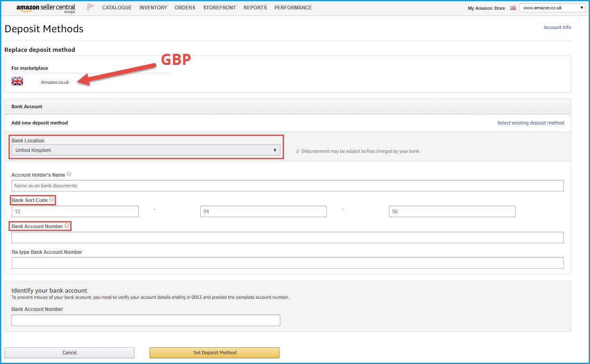Click the Amazon.co.uk marketplace text

[x=55, y=82]
